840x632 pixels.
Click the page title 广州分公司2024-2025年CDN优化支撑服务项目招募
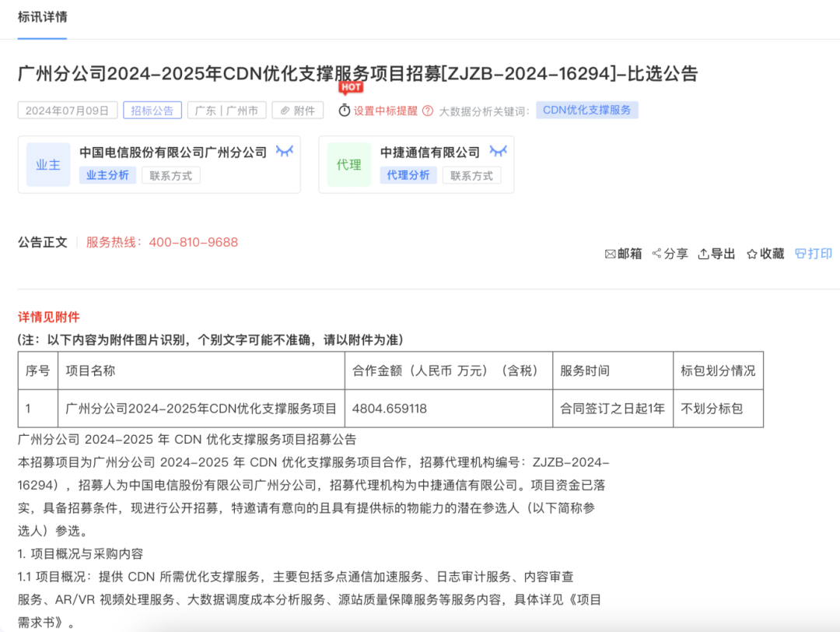pos(358,73)
